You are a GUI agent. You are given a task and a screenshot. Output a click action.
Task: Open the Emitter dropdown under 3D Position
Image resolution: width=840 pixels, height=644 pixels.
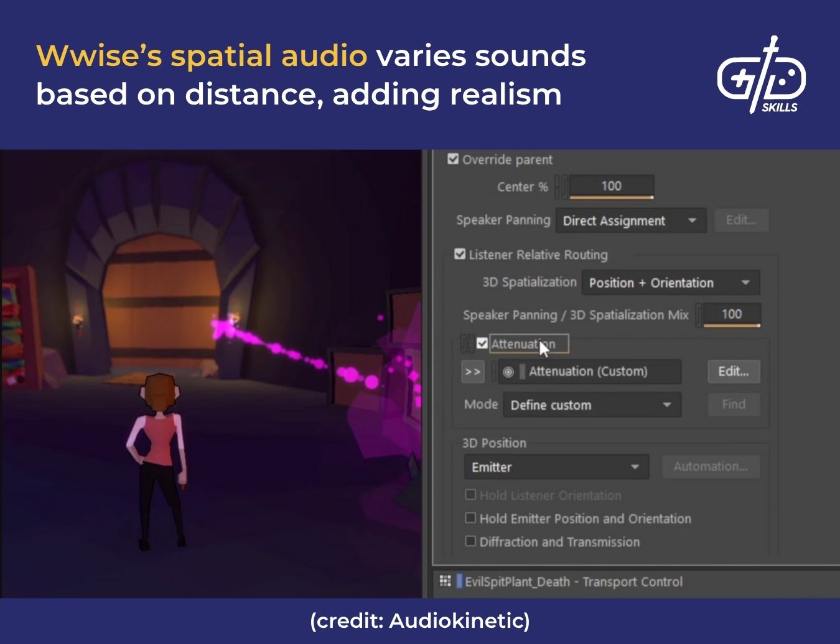coord(556,467)
